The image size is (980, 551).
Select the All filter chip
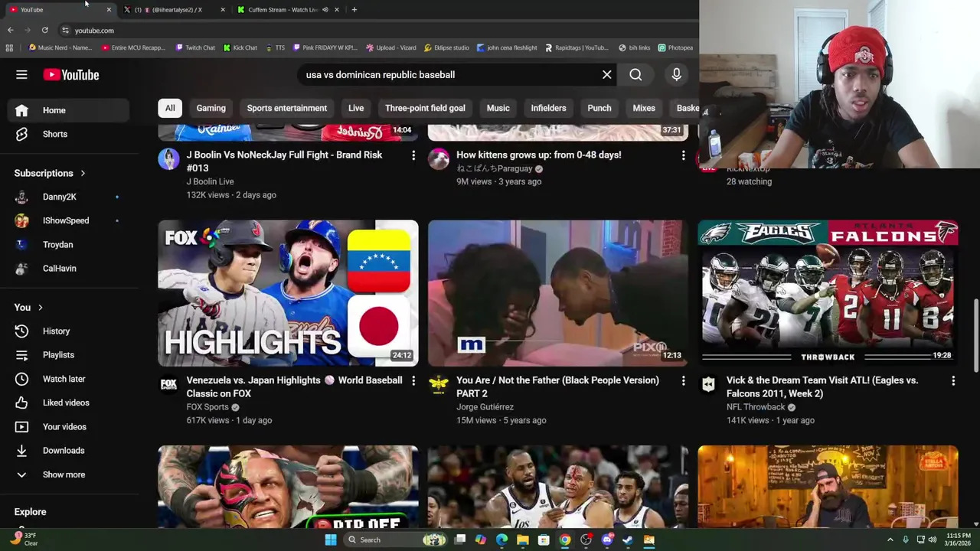tap(170, 108)
